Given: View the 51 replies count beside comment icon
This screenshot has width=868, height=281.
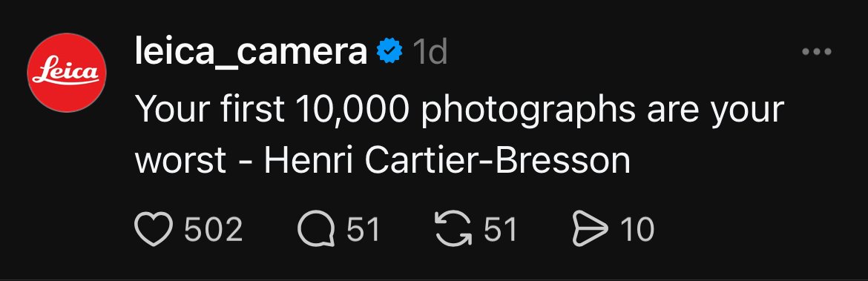Looking at the screenshot, I should tap(363, 230).
